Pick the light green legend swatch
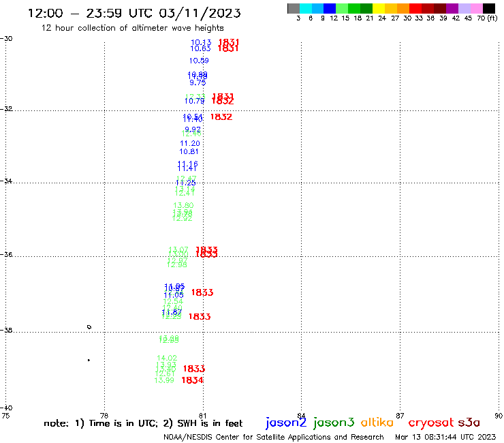 pos(342,8)
